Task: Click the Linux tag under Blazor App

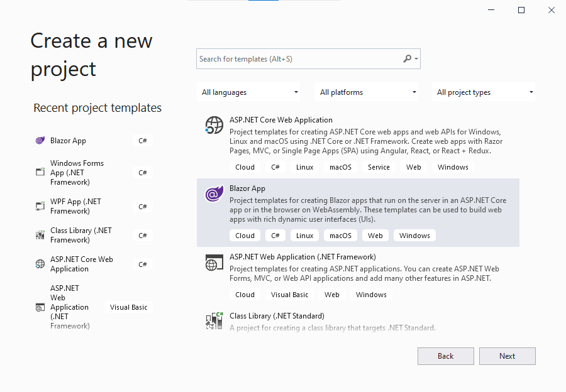Action: tap(304, 236)
